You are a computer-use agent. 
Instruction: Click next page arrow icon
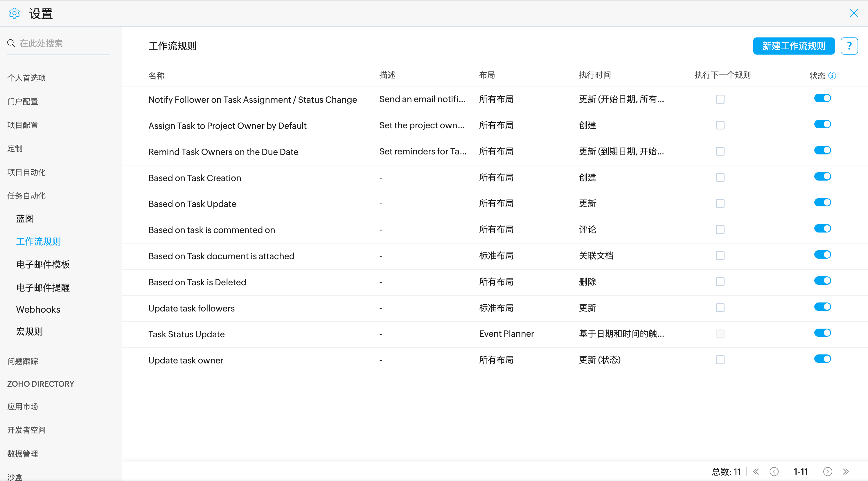[x=828, y=471]
